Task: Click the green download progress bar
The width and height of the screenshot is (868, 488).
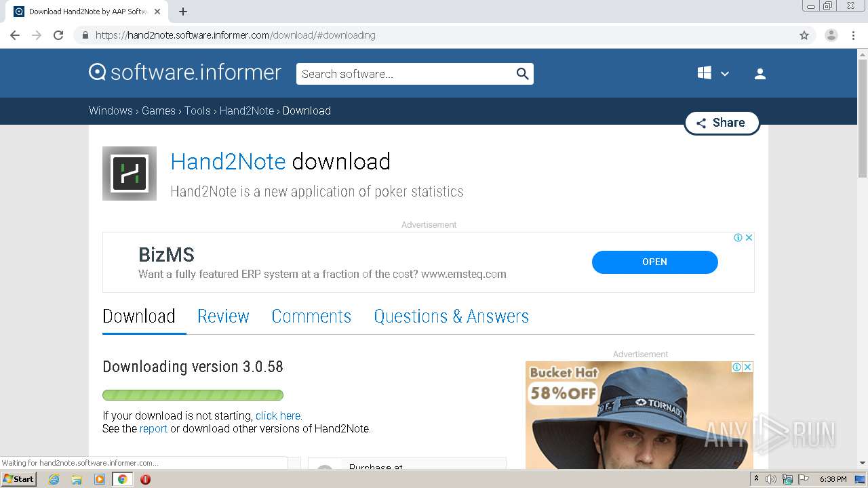Action: 193,395
